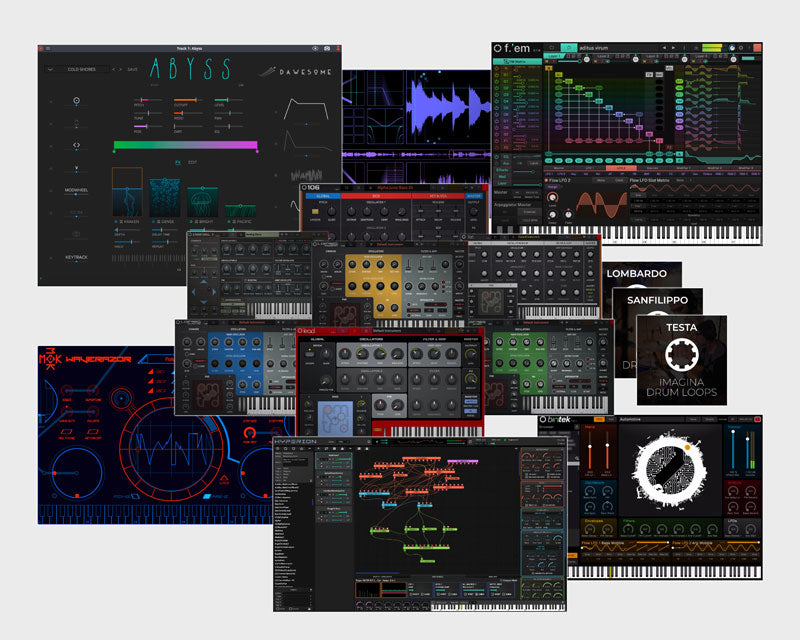Select the Layer 2 tab in f.'em

pyautogui.click(x=604, y=56)
